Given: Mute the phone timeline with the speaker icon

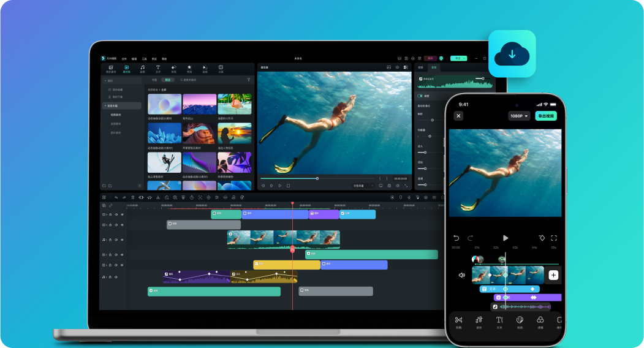Looking at the screenshot, I should click(461, 275).
